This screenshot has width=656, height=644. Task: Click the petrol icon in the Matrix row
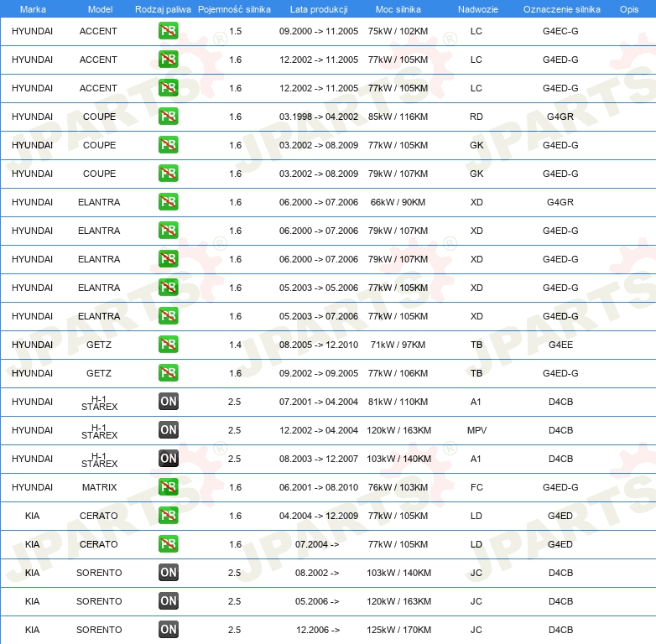[x=168, y=487]
